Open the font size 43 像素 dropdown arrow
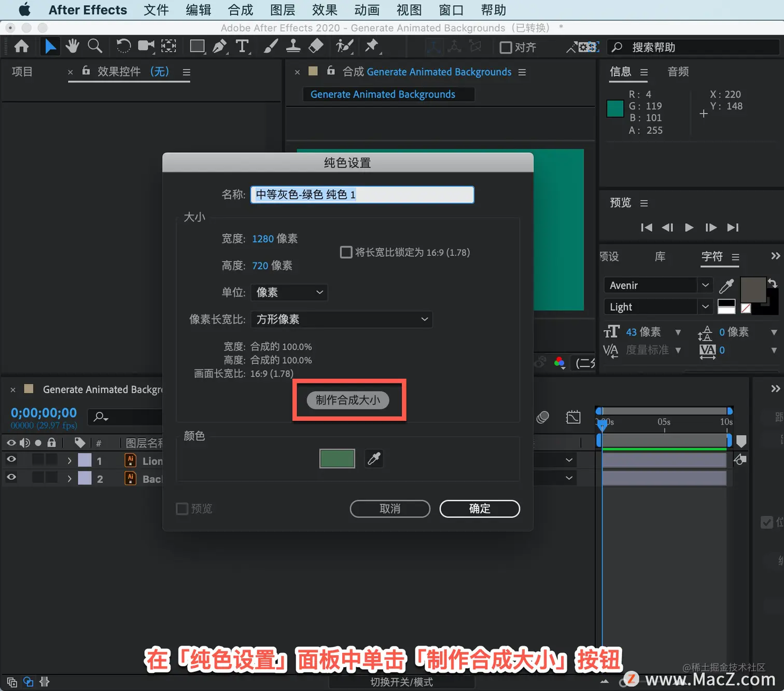Viewport: 784px width, 691px height. (678, 333)
